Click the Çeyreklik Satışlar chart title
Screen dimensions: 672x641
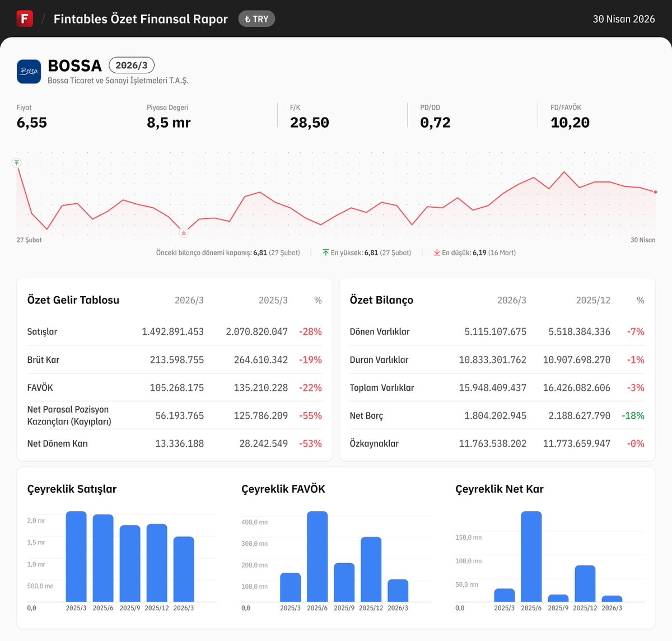point(72,489)
